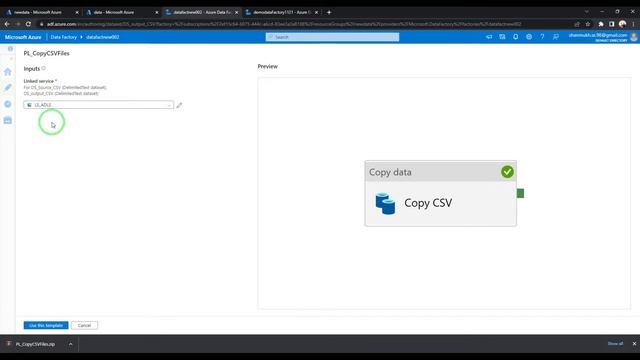Click the Copy data header text
The height and width of the screenshot is (360, 640).
(390, 172)
